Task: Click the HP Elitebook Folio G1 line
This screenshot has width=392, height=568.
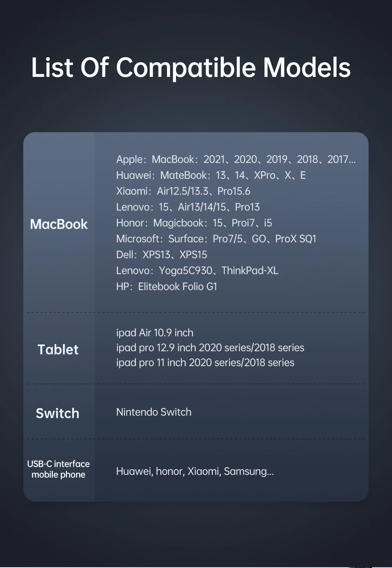Action: [x=167, y=286]
